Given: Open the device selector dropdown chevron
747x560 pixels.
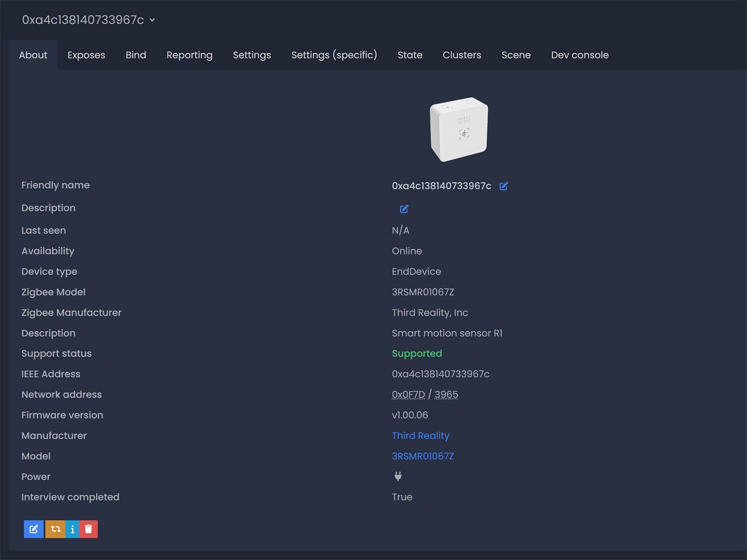Looking at the screenshot, I should point(152,20).
